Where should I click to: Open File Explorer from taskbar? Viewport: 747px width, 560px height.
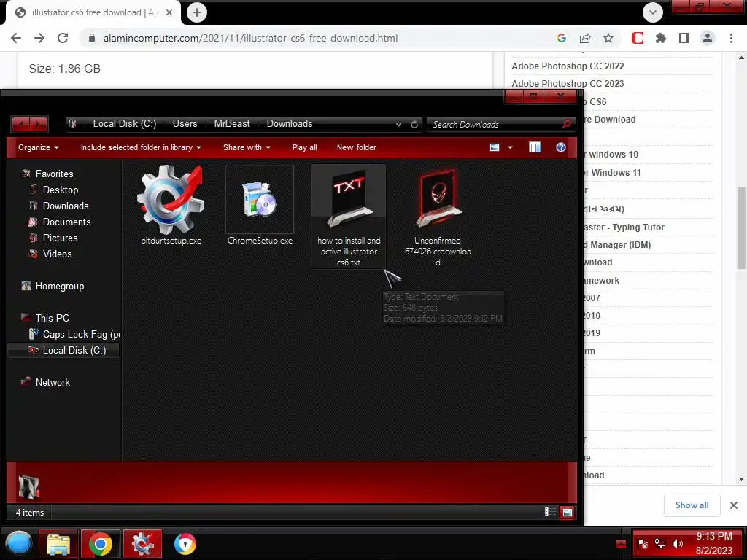58,544
